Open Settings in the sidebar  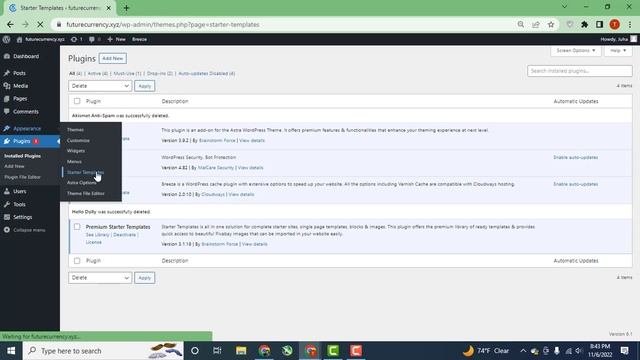[22, 217]
